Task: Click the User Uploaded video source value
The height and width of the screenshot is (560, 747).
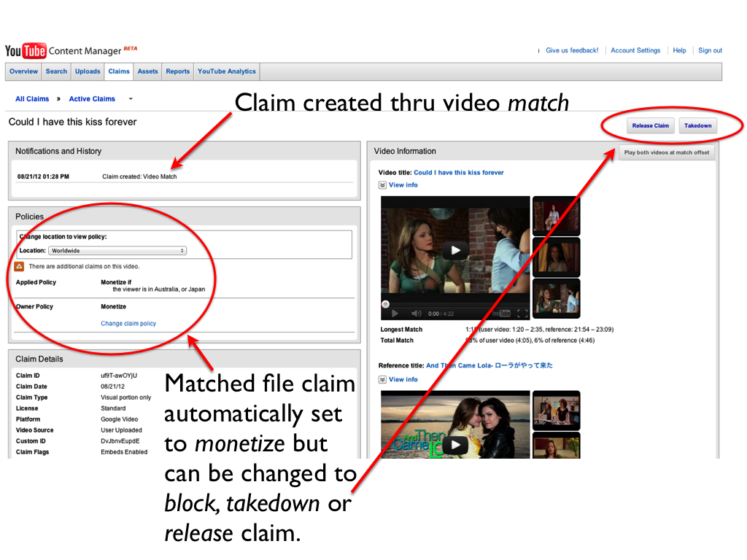Action: tap(121, 430)
